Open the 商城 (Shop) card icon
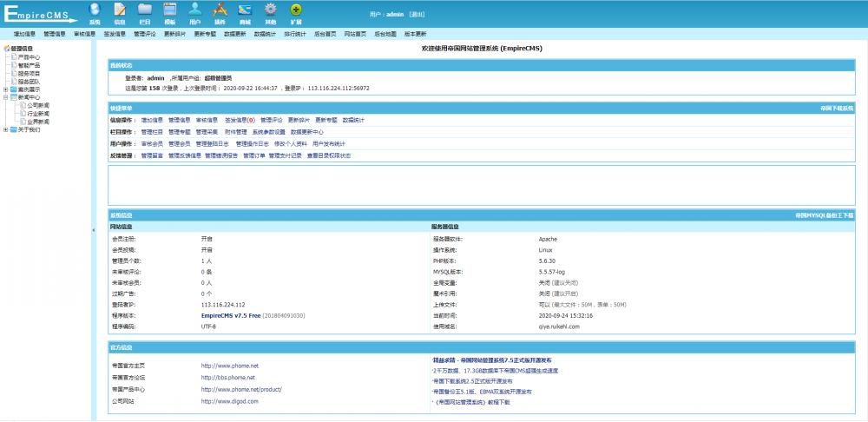This screenshot has width=868, height=422. (x=245, y=10)
